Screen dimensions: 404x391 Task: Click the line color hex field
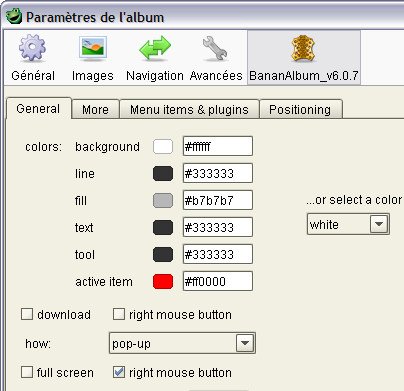point(218,173)
